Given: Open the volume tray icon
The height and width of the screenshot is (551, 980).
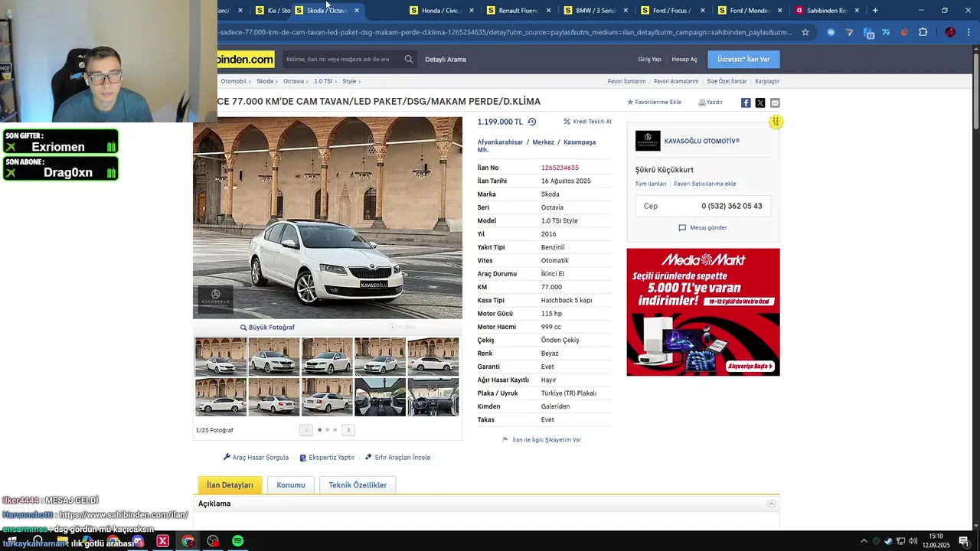Looking at the screenshot, I should point(913,541).
